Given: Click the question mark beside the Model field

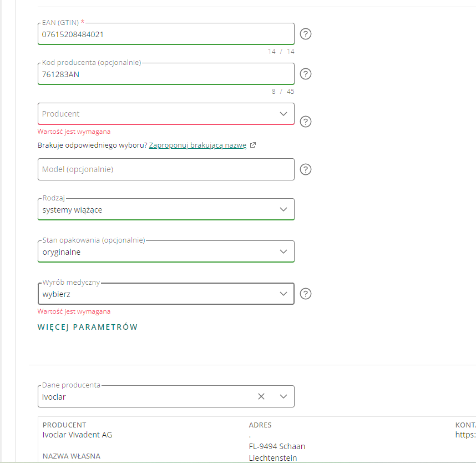Looking at the screenshot, I should click(x=306, y=169).
